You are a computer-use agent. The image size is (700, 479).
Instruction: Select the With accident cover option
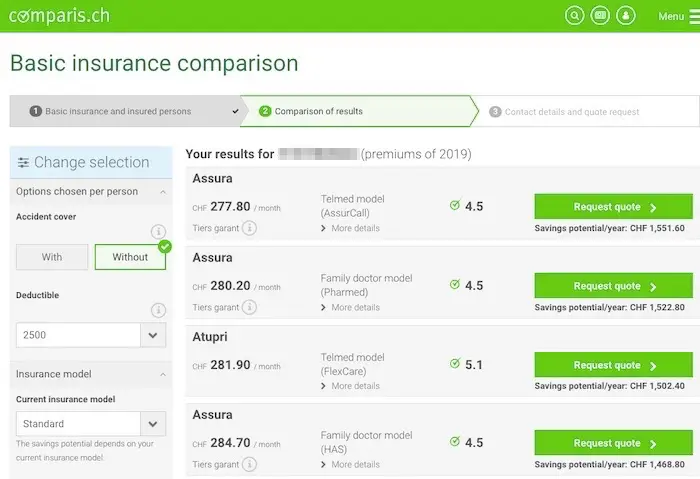click(x=52, y=257)
